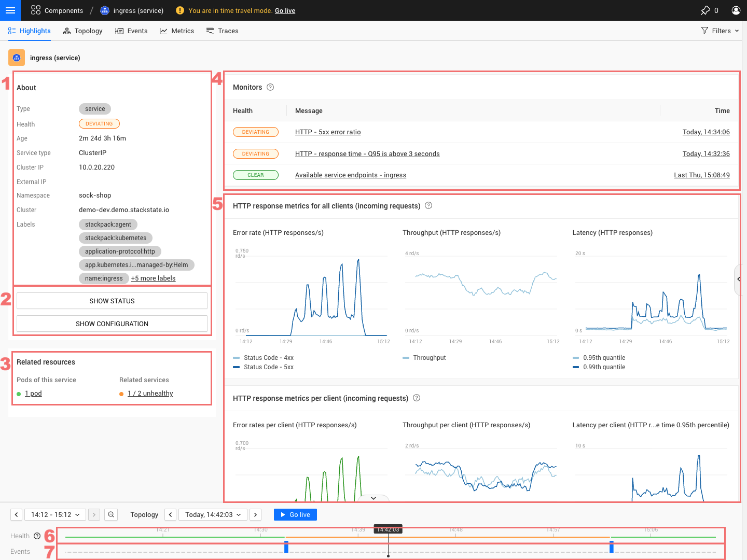Expand the +5 more labels list

pyautogui.click(x=154, y=278)
